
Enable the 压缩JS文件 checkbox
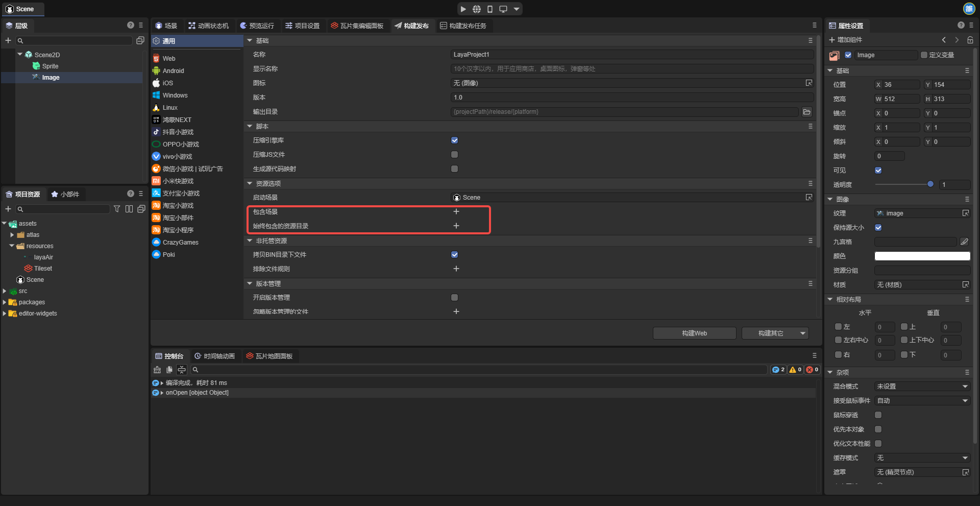tap(455, 155)
